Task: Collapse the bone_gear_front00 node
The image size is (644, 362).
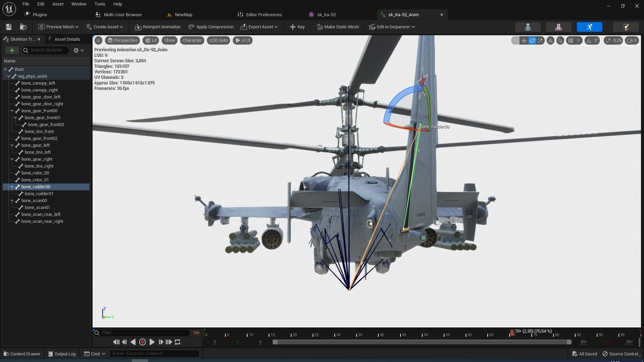Action: click(12, 111)
